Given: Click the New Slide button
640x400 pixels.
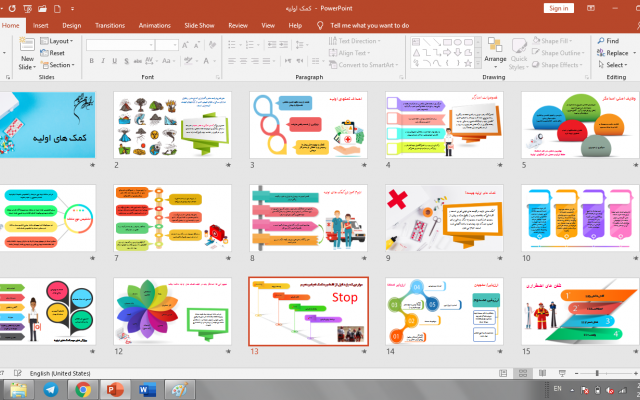Looking at the screenshot, I should click(x=27, y=54).
